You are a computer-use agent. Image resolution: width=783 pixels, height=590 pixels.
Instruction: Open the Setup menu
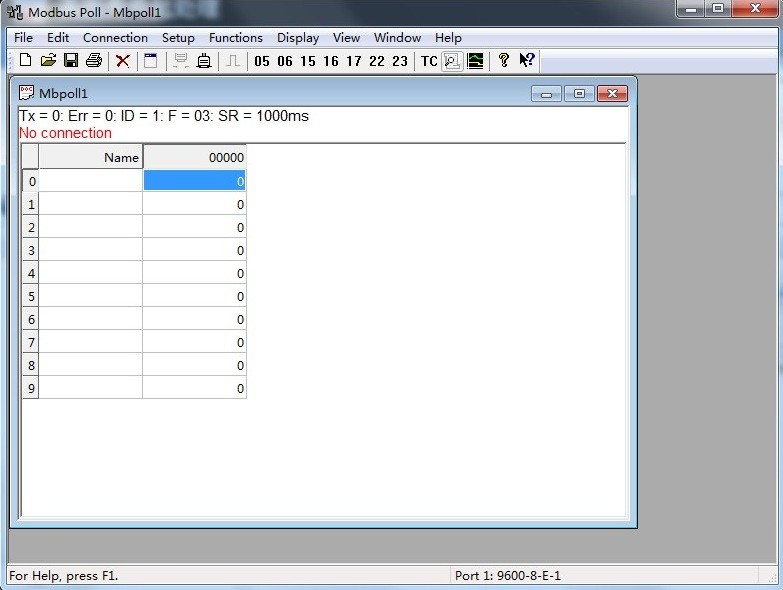tap(178, 37)
